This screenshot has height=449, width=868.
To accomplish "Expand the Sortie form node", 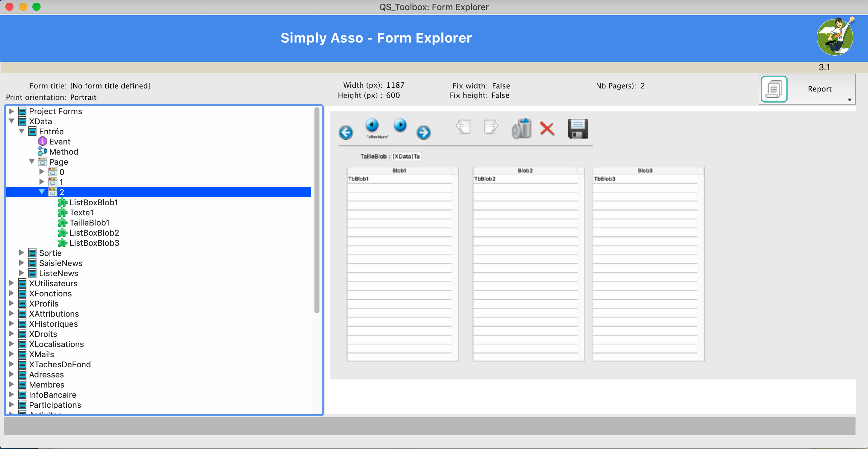I will [x=22, y=253].
